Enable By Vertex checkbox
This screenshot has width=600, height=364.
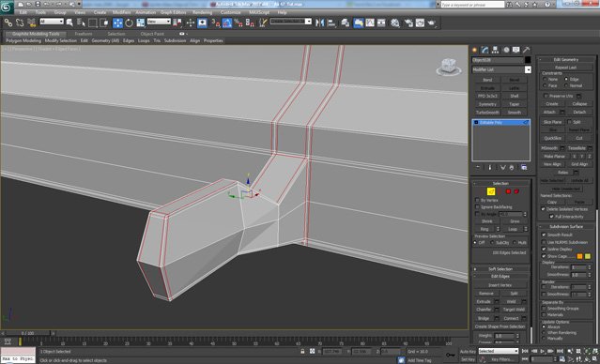(477, 201)
